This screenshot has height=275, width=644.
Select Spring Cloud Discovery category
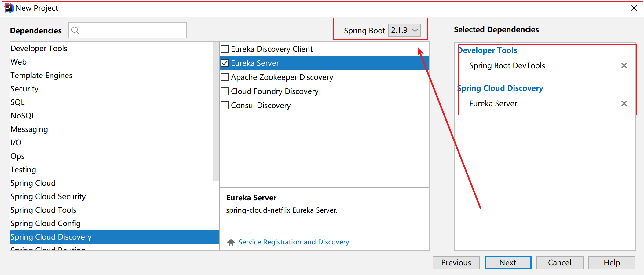pos(115,237)
